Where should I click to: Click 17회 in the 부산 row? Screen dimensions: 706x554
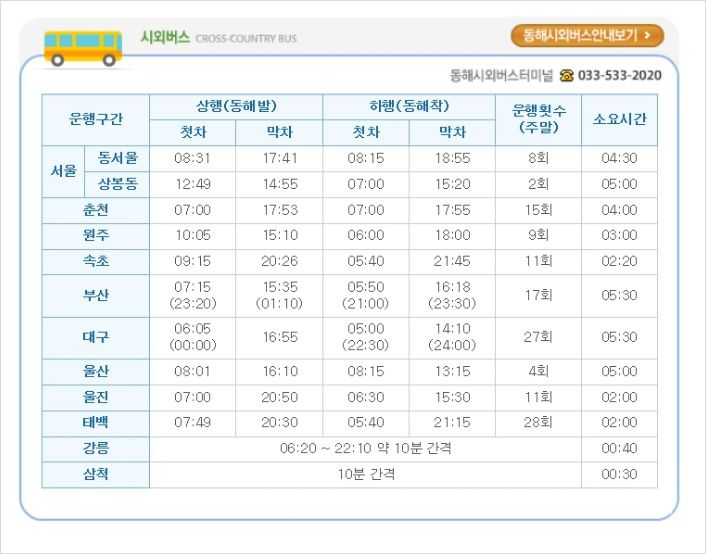click(x=538, y=295)
